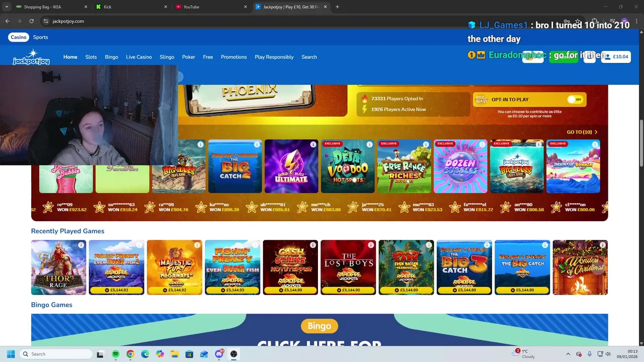Open File Explorer from the taskbar
Screen dimensions: 644x362
click(x=175, y=354)
